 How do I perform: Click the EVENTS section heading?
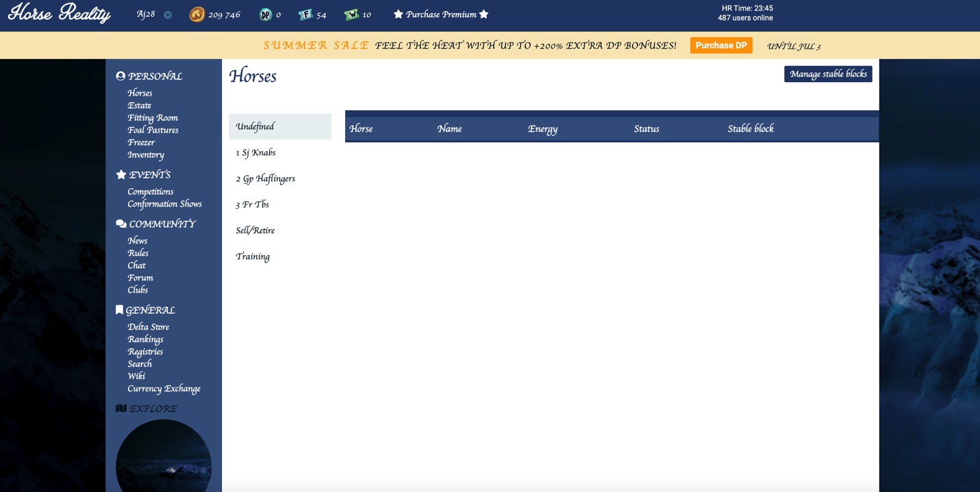[150, 174]
